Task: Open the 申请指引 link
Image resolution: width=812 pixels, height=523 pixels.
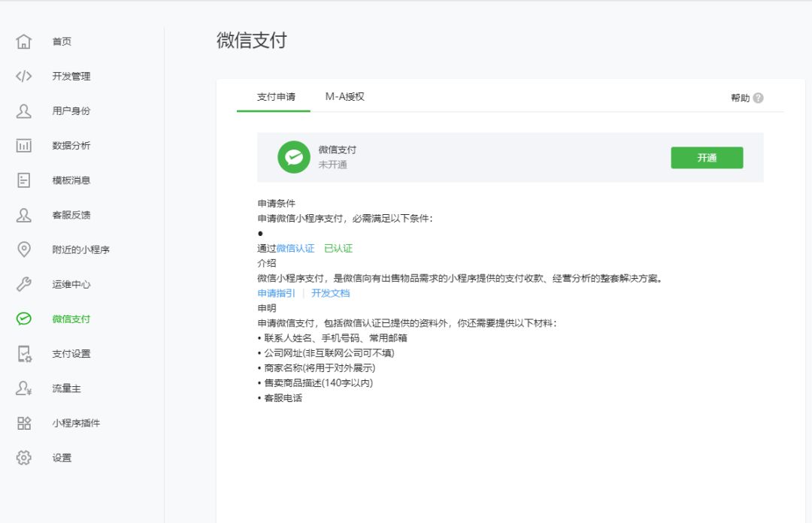Action: tap(276, 293)
